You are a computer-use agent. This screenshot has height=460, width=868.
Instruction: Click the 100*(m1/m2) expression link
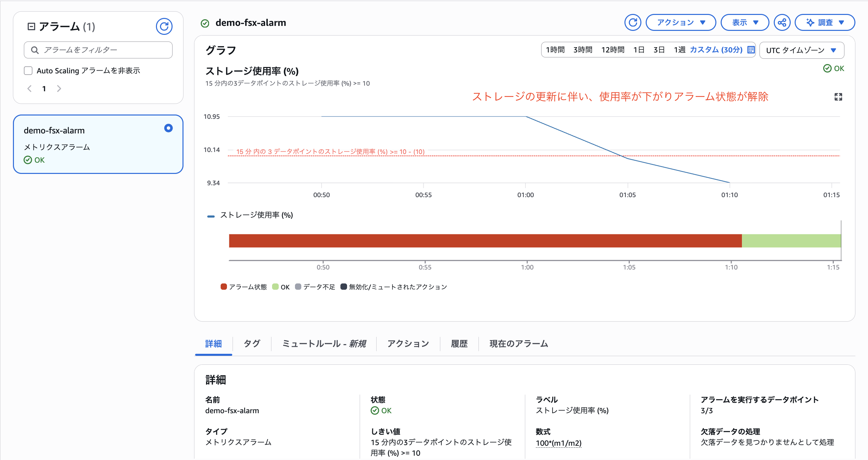point(558,443)
